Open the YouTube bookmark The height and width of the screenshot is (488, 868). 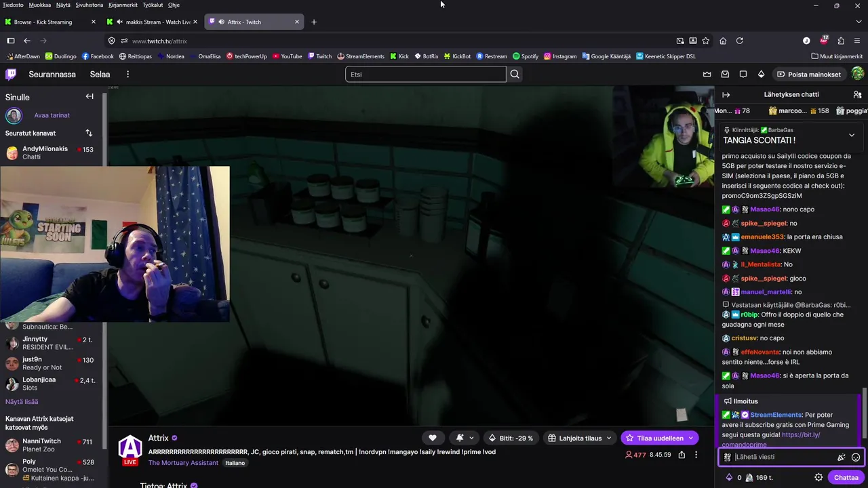(288, 56)
